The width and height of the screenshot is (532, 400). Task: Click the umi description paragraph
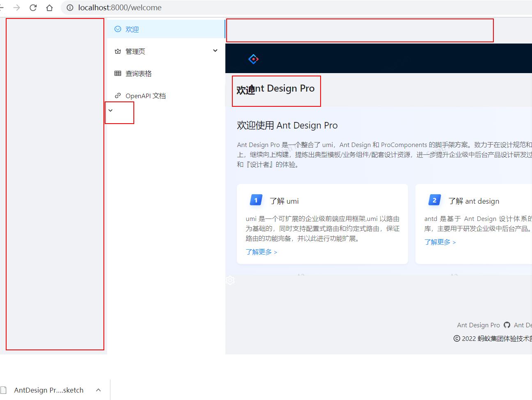(x=323, y=229)
